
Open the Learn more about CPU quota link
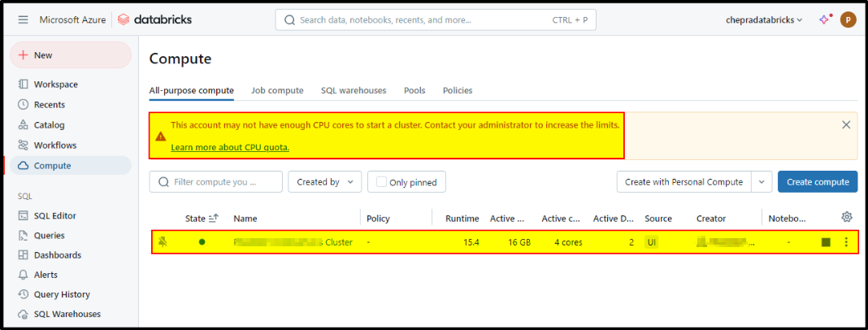[x=230, y=148]
